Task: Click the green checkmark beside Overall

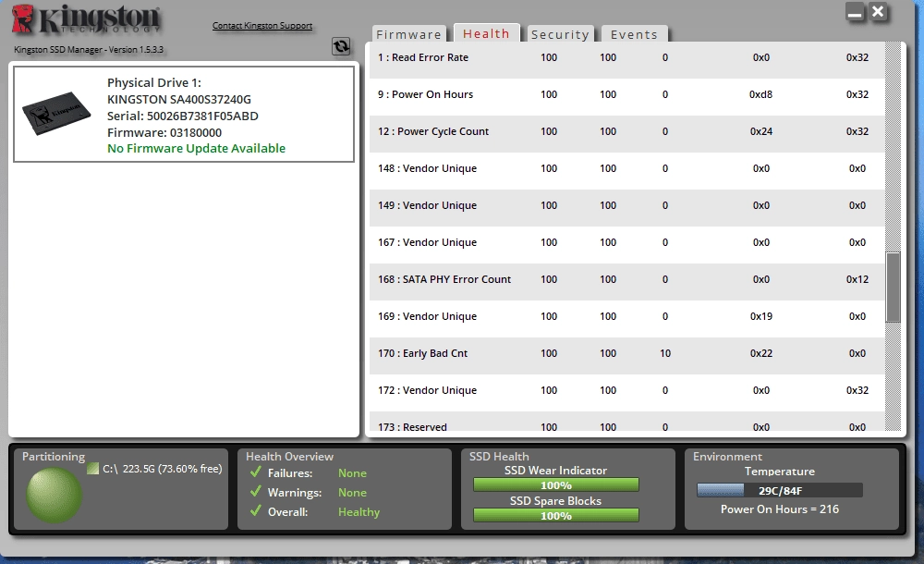Action: 256,511
